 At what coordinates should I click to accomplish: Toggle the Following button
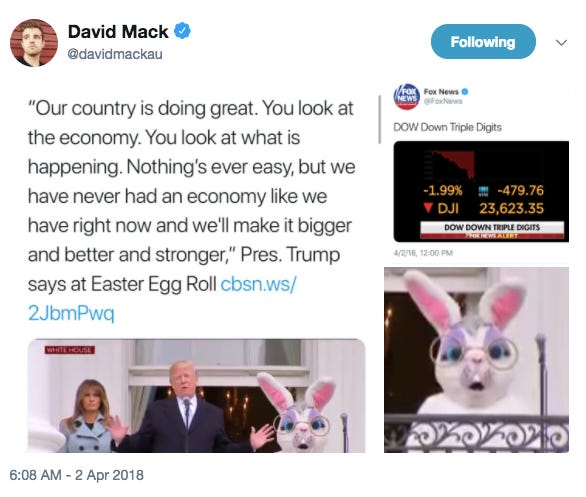483,41
